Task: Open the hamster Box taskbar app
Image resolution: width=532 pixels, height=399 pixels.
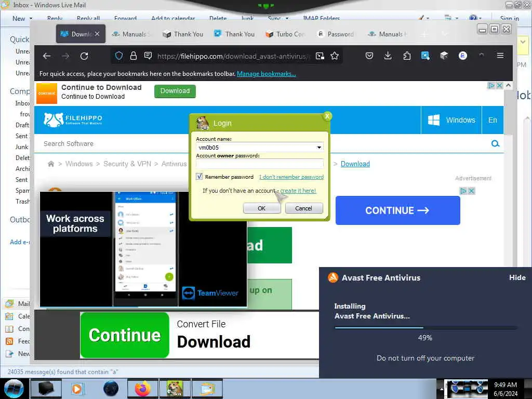Action: 175,389
